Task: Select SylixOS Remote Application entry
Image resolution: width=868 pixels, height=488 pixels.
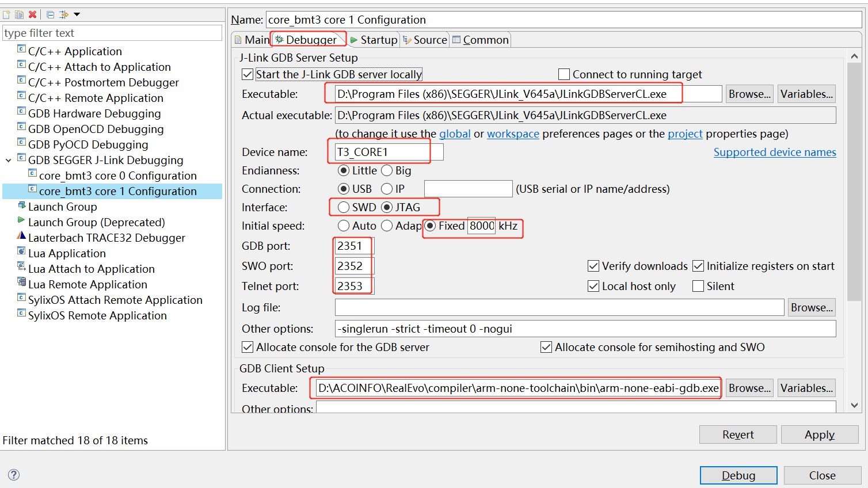Action: (x=97, y=315)
